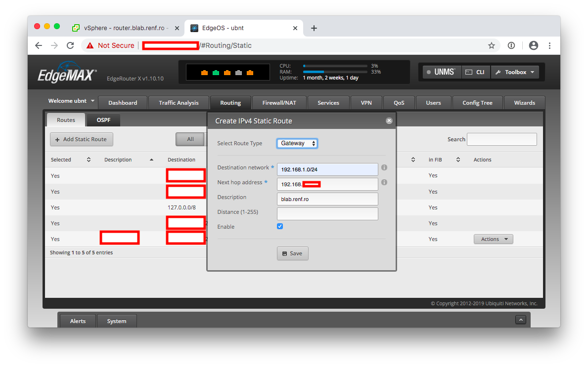Open the Select Route Type dropdown
The height and width of the screenshot is (367, 588).
(297, 143)
